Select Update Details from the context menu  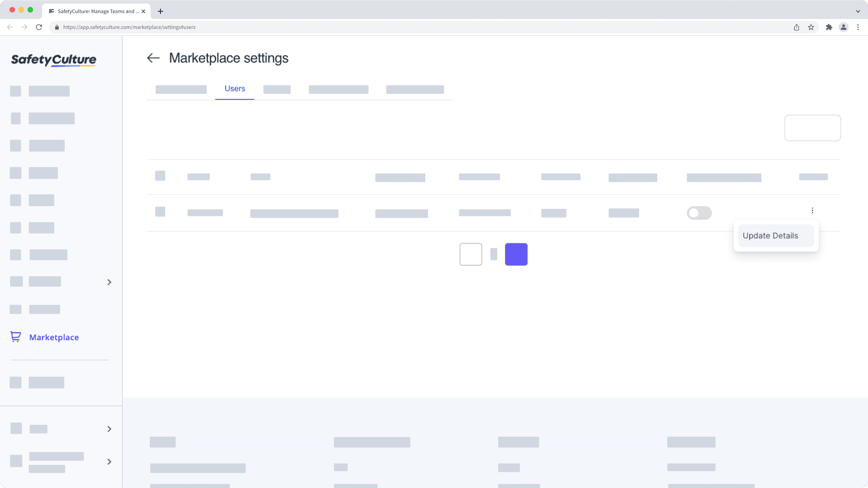(x=770, y=235)
